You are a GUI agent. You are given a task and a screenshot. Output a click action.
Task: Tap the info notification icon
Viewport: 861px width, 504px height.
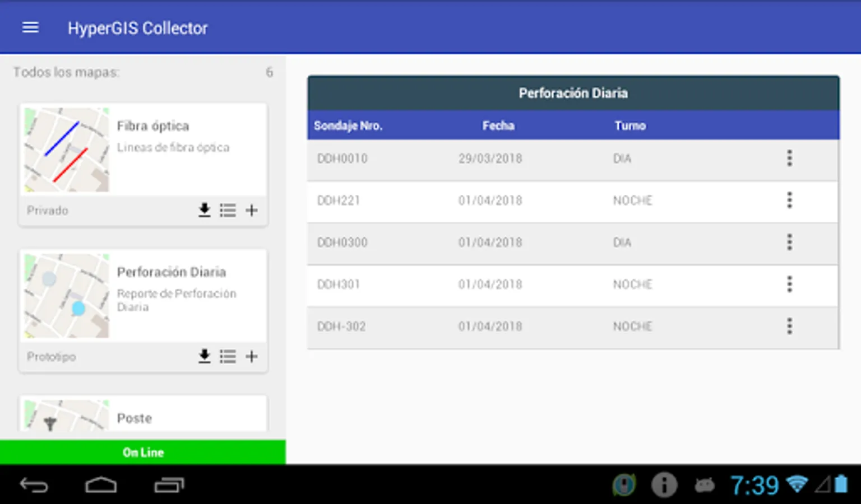tap(664, 485)
